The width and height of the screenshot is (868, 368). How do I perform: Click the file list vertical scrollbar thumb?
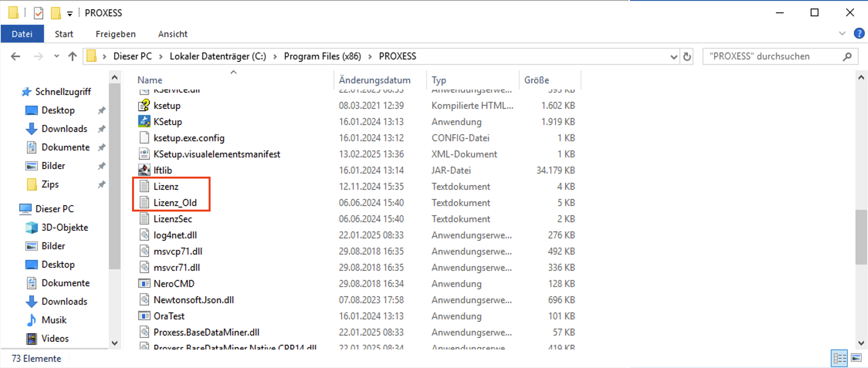861,237
